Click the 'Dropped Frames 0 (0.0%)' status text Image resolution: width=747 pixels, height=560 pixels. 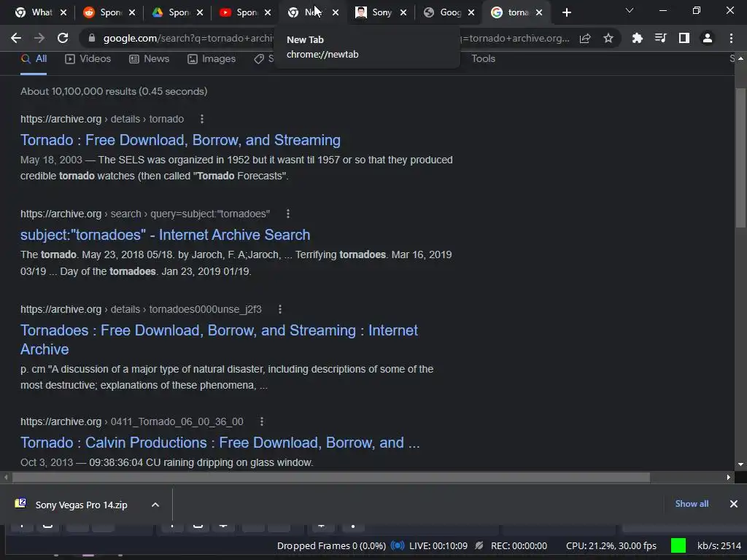pyautogui.click(x=332, y=545)
